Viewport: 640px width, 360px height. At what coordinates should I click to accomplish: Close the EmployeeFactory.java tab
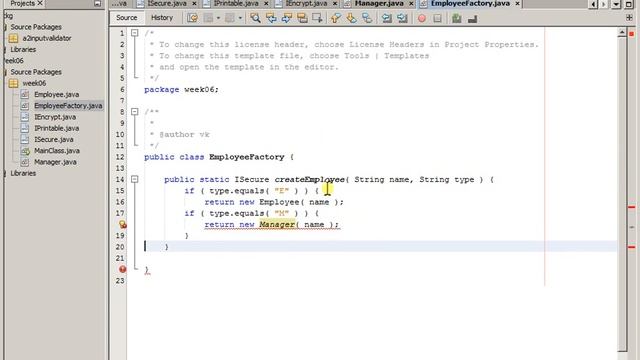[517, 3]
